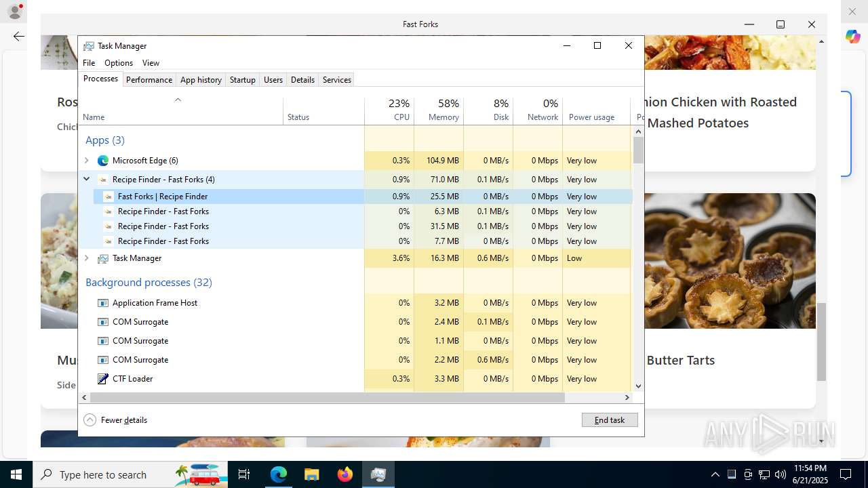Image resolution: width=868 pixels, height=488 pixels.
Task: Click the process list vertical scrollbar thumb
Action: pos(638,150)
